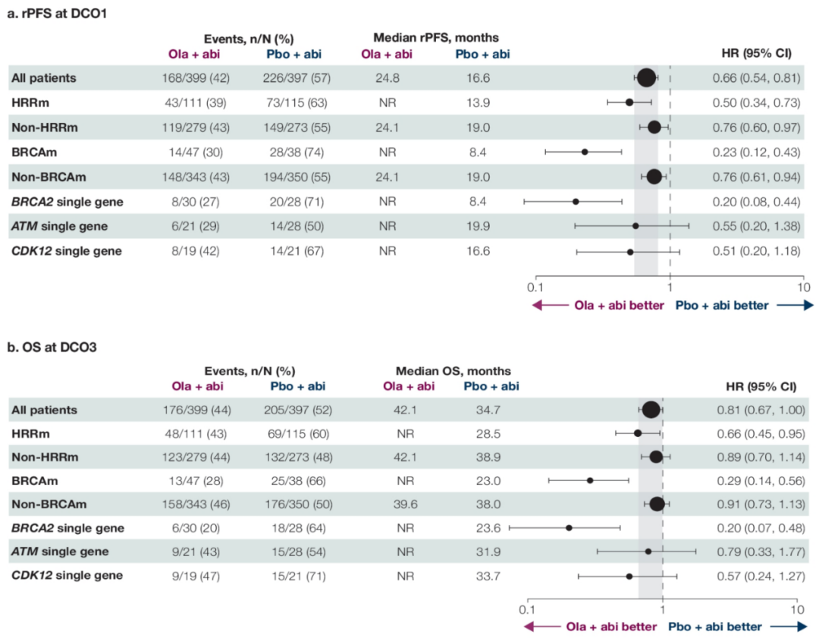The height and width of the screenshot is (644, 819).
Task: Click the CDK12 point in OS plot
Action: (x=629, y=576)
